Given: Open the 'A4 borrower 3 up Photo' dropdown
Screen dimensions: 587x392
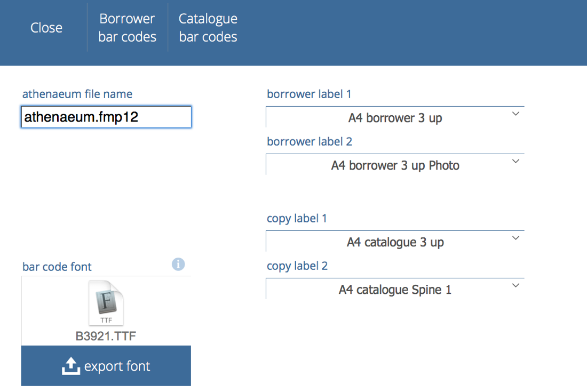Looking at the screenshot, I should click(x=395, y=165).
